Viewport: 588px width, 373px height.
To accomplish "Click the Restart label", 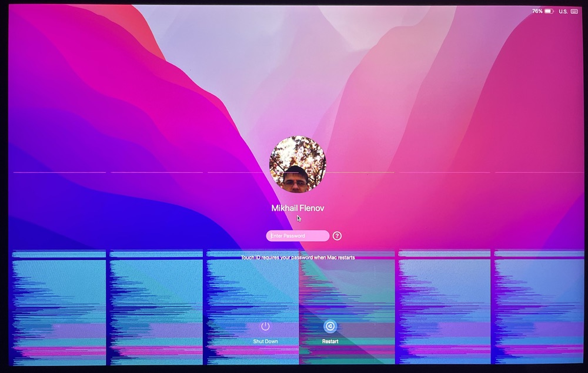I will pyautogui.click(x=330, y=341).
